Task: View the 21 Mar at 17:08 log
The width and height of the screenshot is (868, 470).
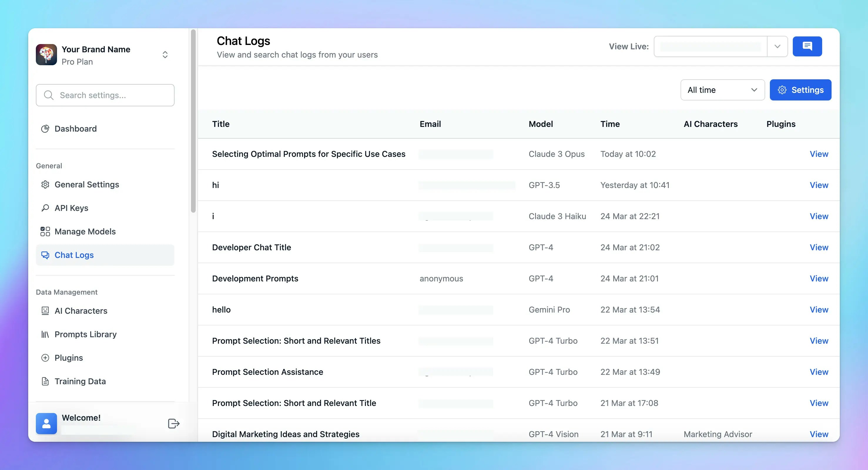Action: pos(819,403)
